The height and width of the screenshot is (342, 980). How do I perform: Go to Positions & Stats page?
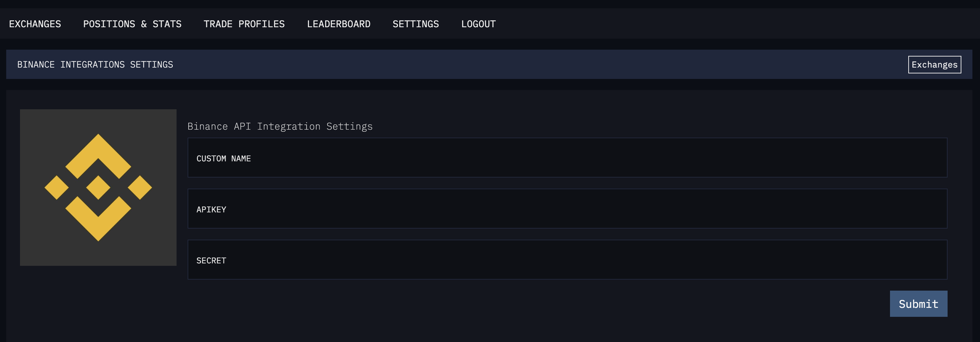(132, 24)
